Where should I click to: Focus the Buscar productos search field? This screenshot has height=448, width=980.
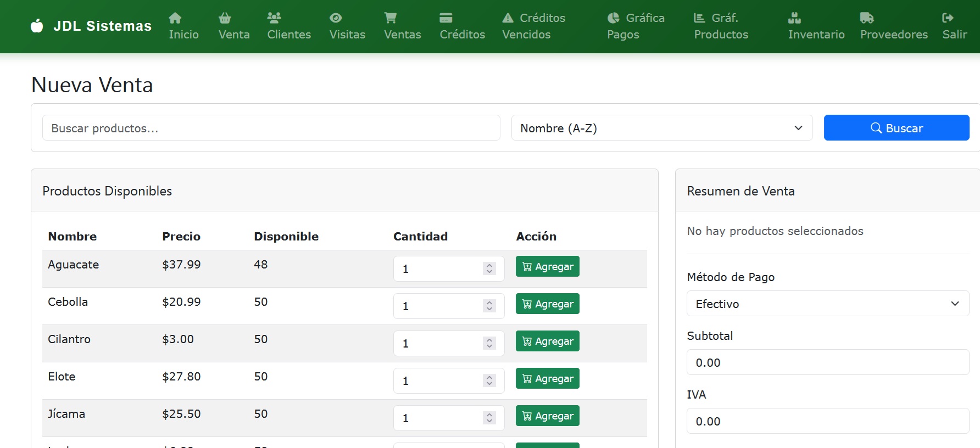click(x=271, y=128)
